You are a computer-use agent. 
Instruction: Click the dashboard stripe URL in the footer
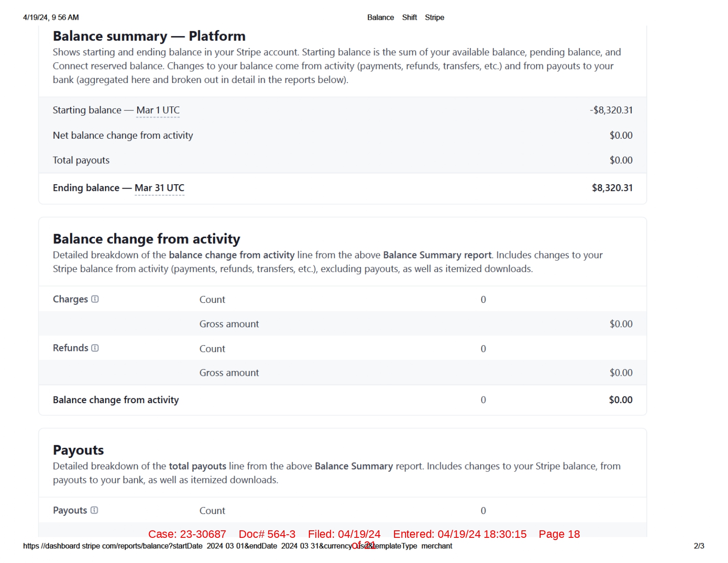237,546
